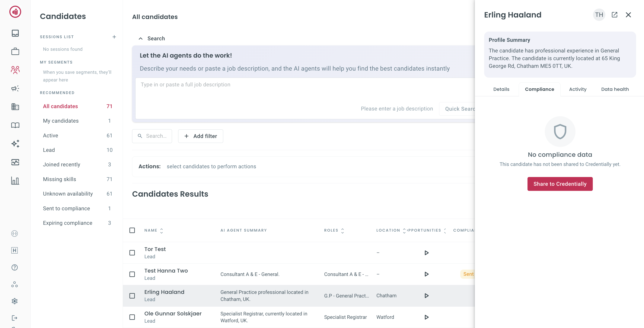Open the briefcase jobs icon
This screenshot has width=644, height=328.
point(15,51)
